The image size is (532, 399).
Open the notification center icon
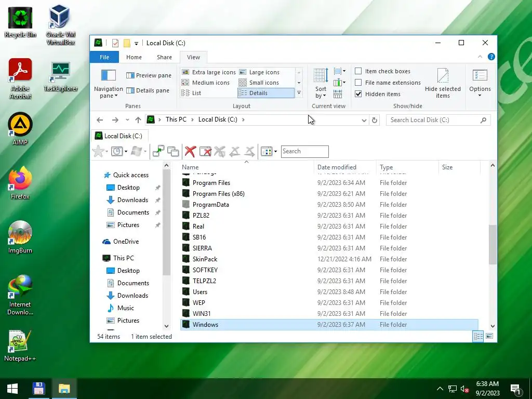pos(516,389)
